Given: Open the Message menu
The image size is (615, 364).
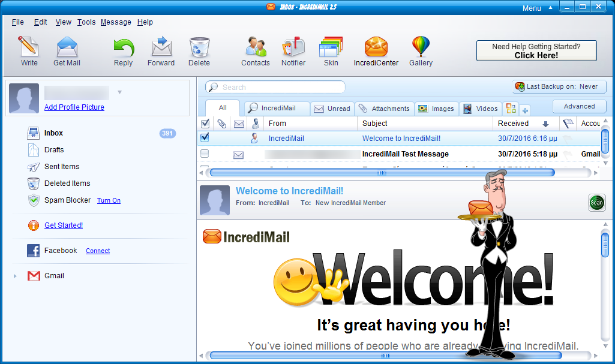Looking at the screenshot, I should coord(116,22).
